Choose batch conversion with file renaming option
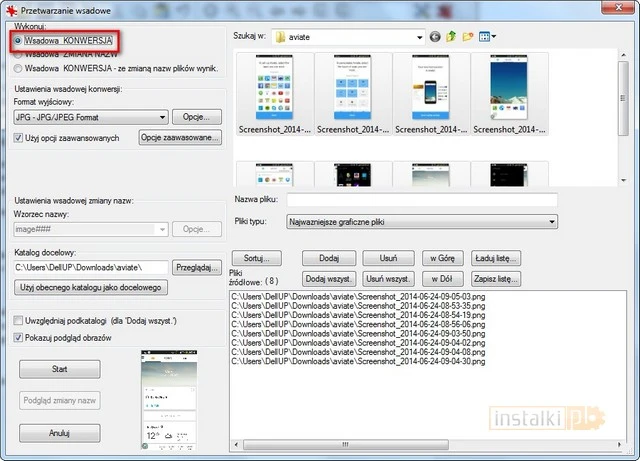Image resolution: width=640 pixels, height=461 pixels. [x=19, y=68]
